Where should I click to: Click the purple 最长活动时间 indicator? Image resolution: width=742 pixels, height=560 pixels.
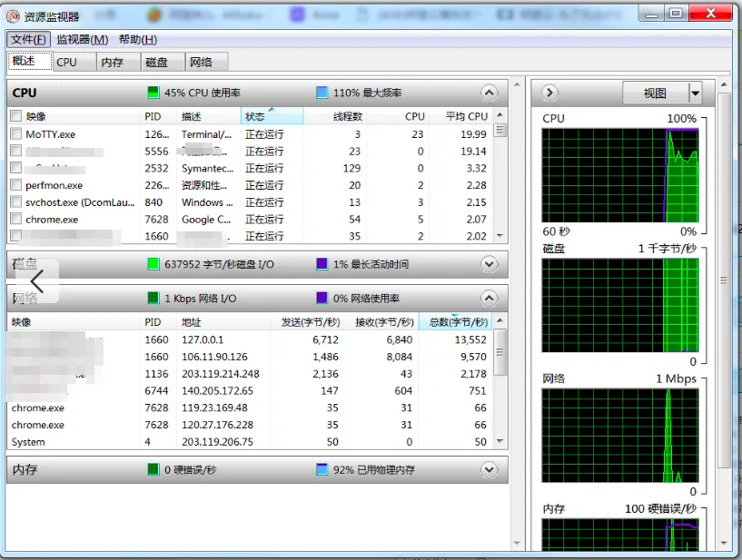(322, 264)
